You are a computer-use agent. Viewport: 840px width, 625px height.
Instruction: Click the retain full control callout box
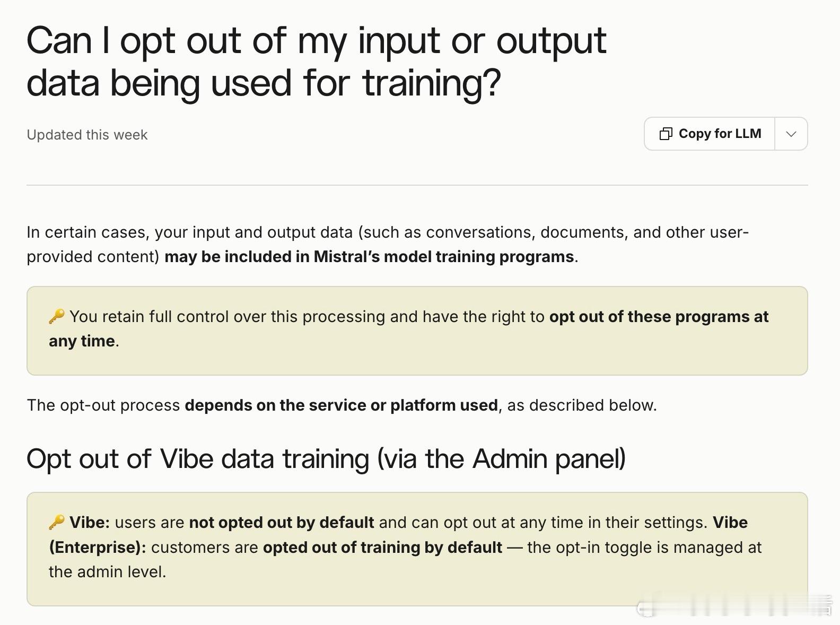click(417, 331)
